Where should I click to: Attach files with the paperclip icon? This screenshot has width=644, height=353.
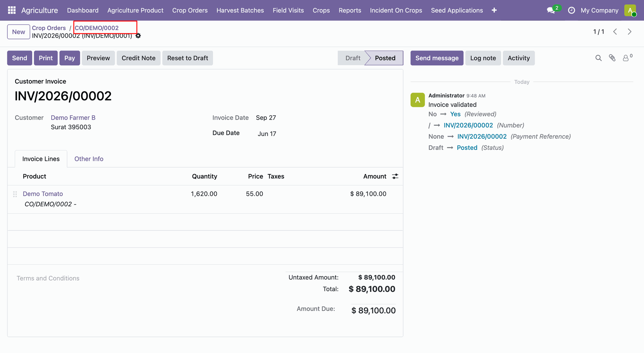612,58
